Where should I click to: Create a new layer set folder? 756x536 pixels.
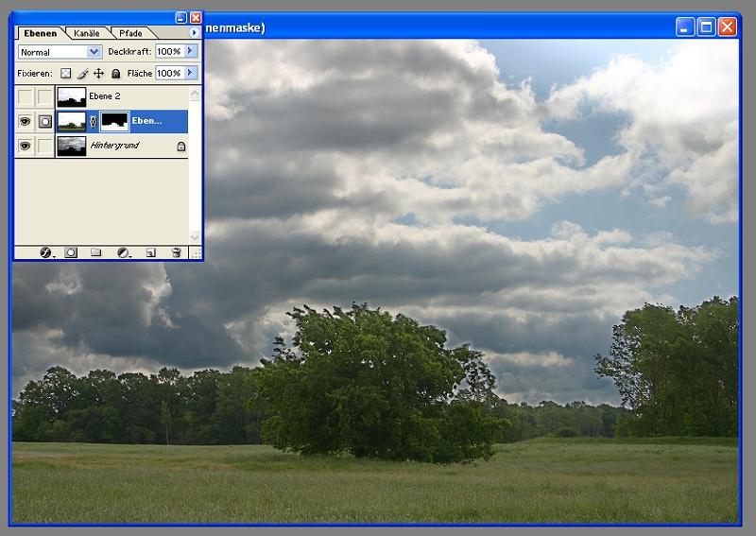tap(96, 252)
